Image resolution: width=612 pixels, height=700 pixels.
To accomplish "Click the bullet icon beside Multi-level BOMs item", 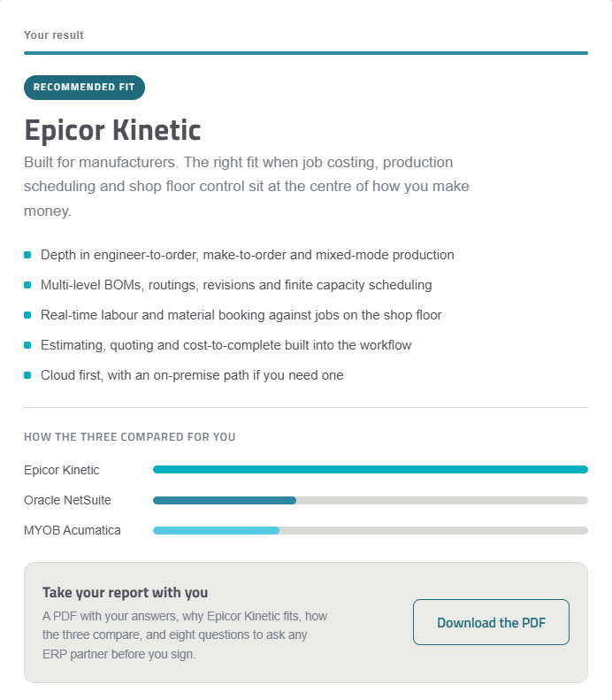I will coord(27,285).
